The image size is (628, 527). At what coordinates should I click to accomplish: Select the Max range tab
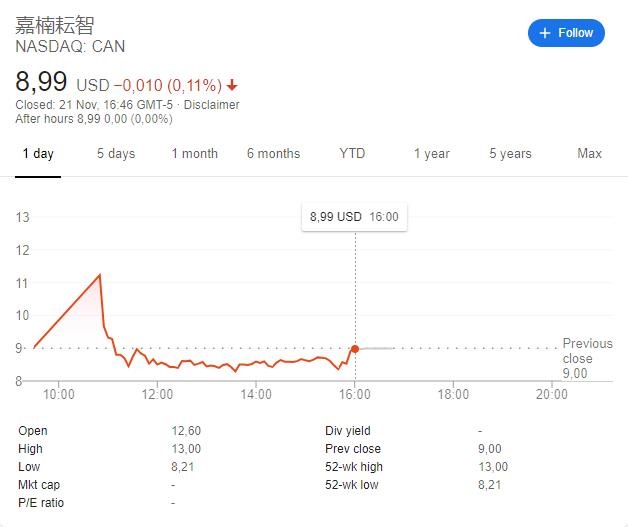[x=589, y=153]
